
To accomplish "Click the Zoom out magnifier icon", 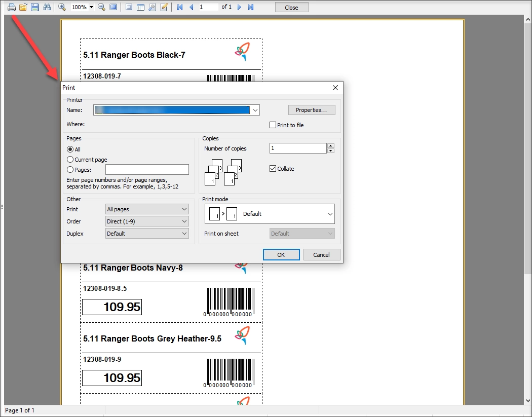I will (101, 7).
